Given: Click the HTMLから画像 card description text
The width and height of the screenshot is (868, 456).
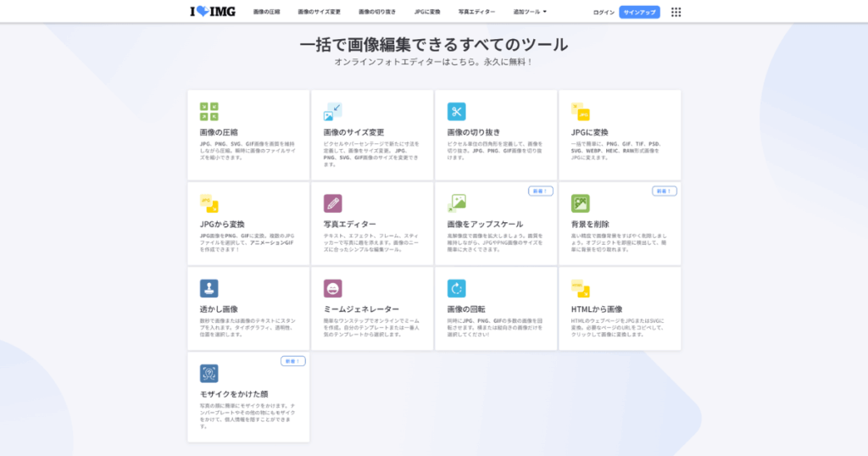Looking at the screenshot, I should pos(618,328).
